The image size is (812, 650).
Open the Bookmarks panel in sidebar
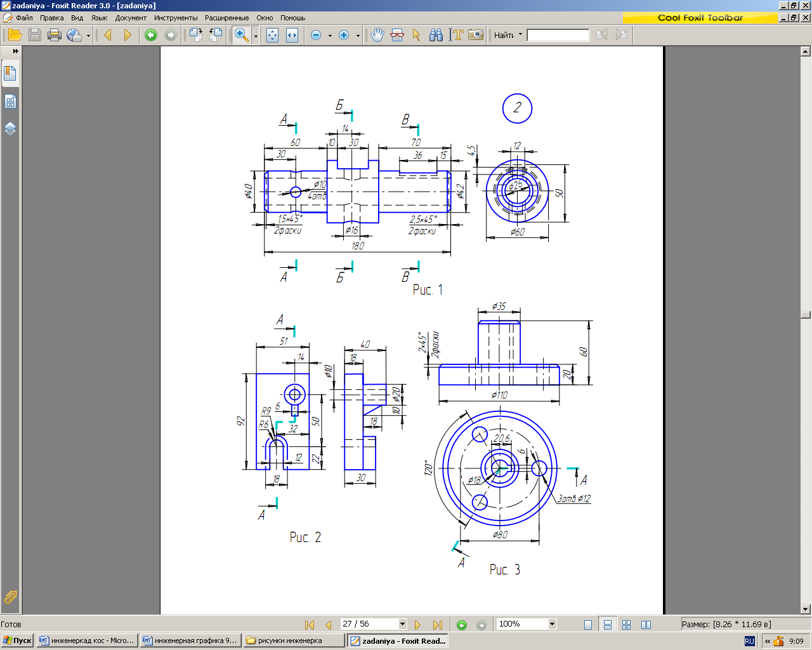(10, 74)
